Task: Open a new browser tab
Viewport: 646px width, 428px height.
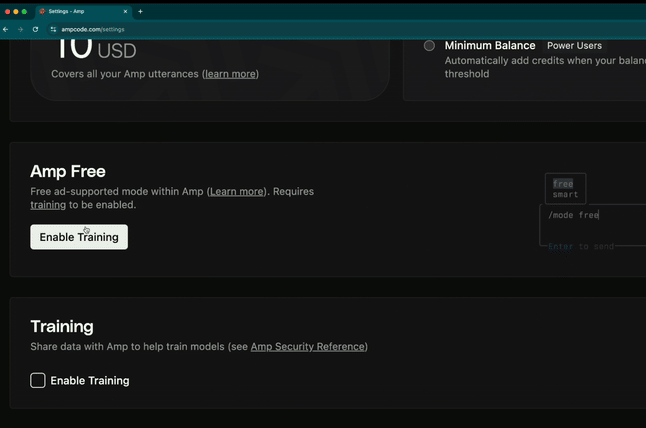Action: [140, 12]
